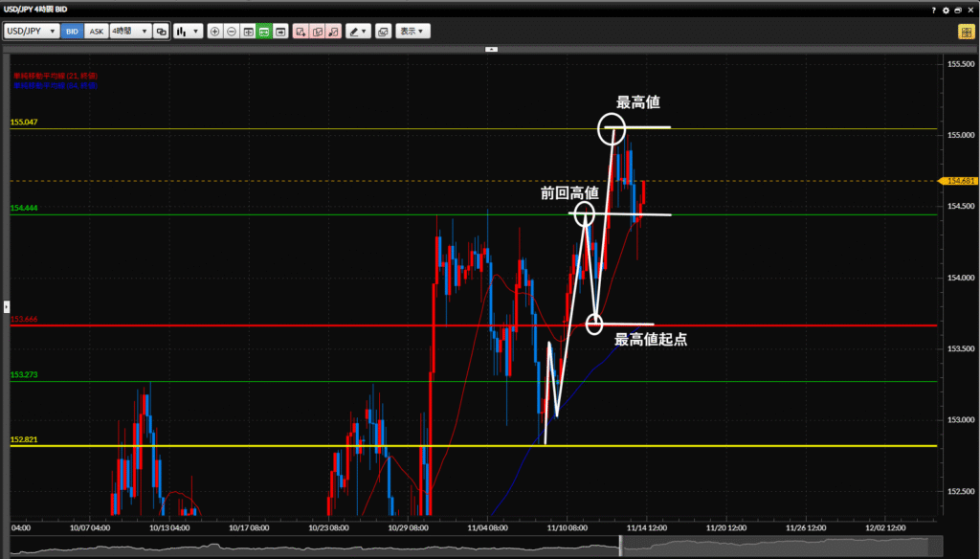Click the red moving average (21) legend
Image resolution: width=980 pixels, height=559 pixels.
(56, 75)
